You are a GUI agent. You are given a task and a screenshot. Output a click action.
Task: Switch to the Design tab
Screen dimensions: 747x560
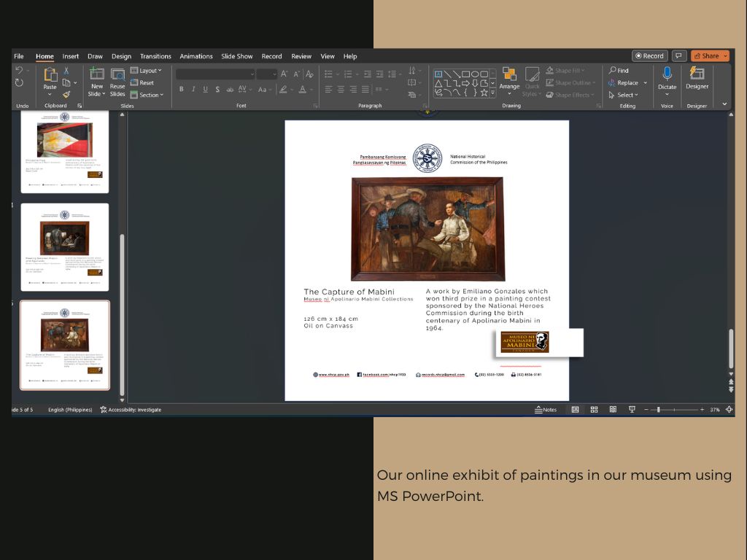(121, 56)
